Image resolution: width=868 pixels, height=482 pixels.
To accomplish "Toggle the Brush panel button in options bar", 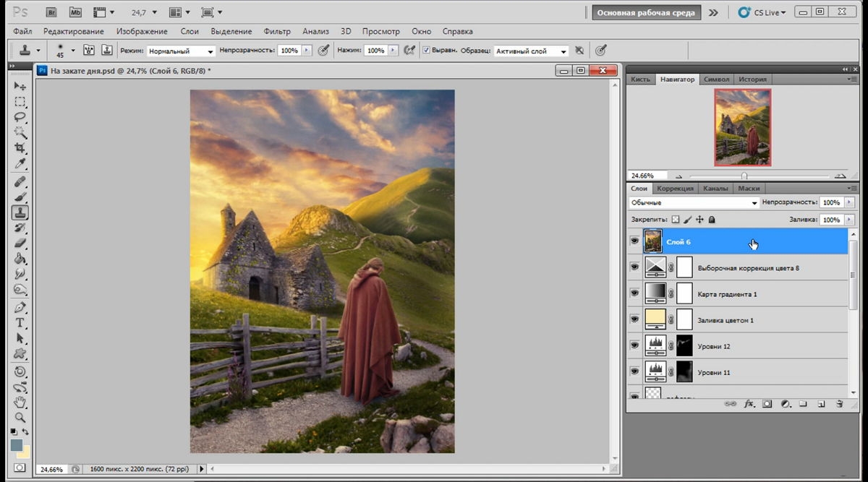I will 90,51.
